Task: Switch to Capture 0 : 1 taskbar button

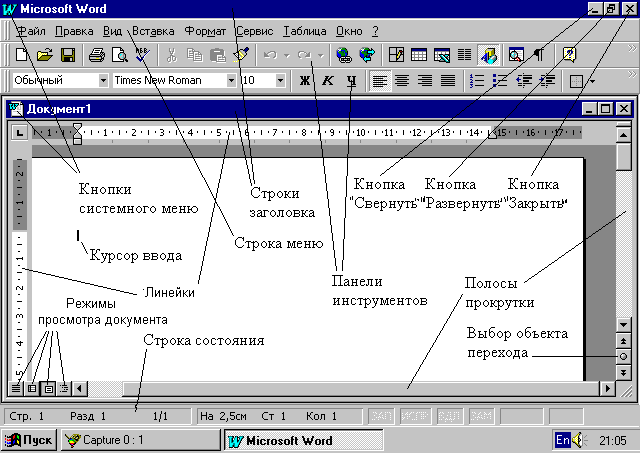Action: coord(140,440)
